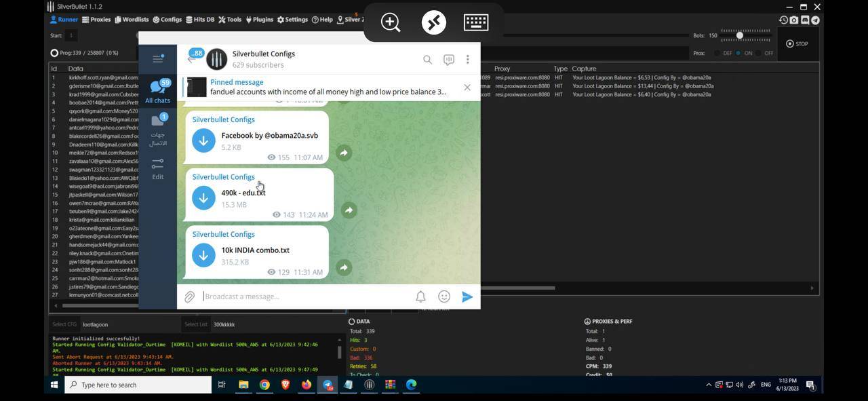Select the All chats folder

tap(157, 92)
